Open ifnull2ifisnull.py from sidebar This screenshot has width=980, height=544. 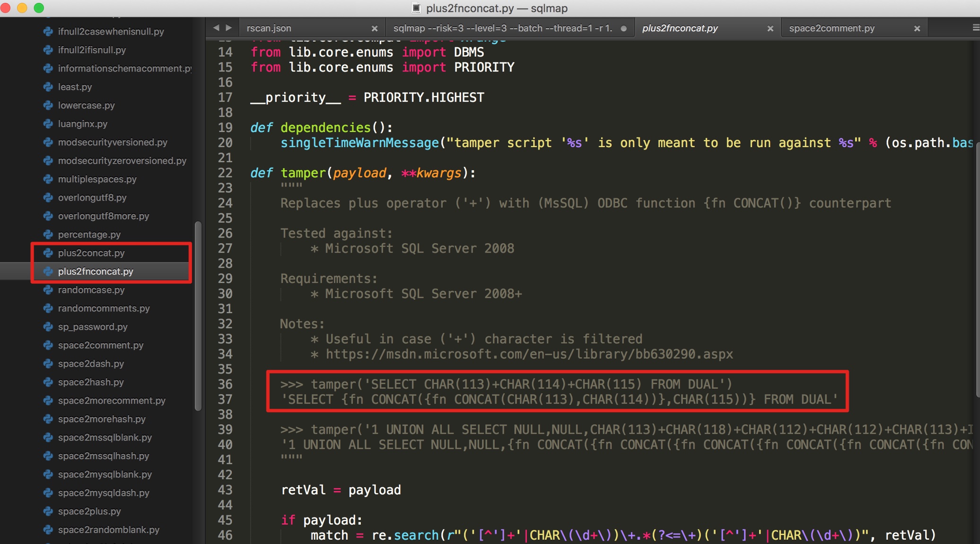[x=92, y=50]
